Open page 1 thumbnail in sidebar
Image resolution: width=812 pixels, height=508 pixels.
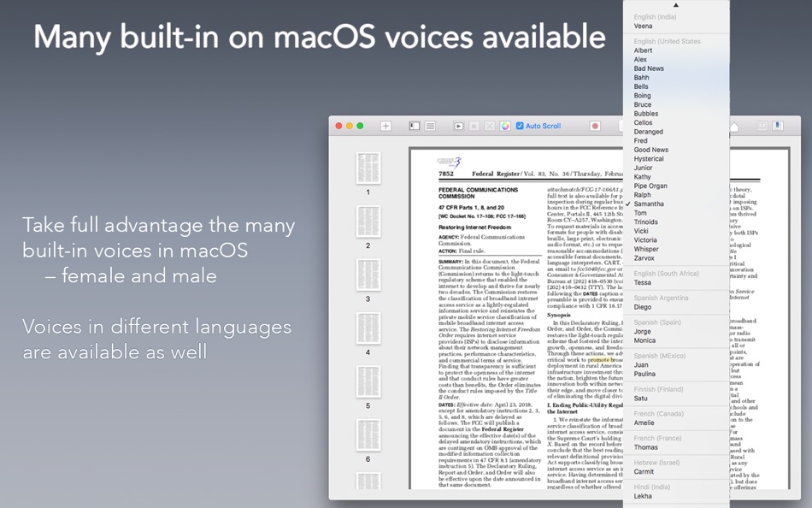click(x=368, y=168)
